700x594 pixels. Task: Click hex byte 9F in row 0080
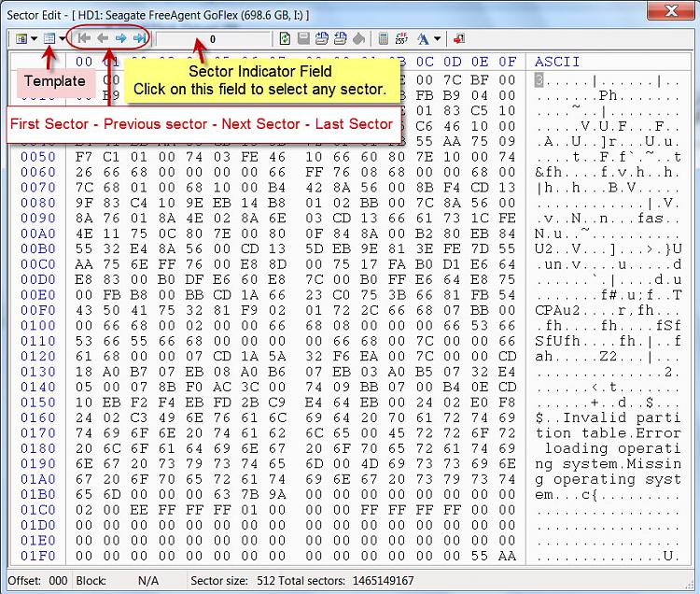pyautogui.click(x=84, y=203)
